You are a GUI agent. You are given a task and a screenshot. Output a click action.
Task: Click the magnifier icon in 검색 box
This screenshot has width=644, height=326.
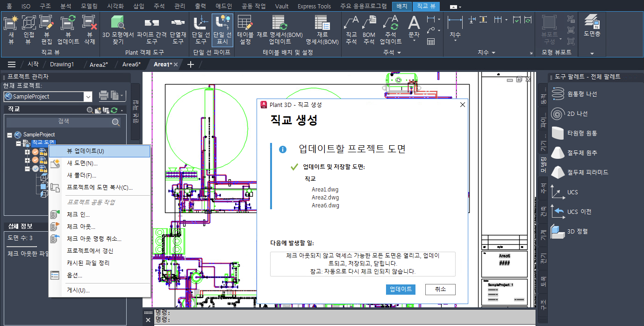tap(116, 122)
